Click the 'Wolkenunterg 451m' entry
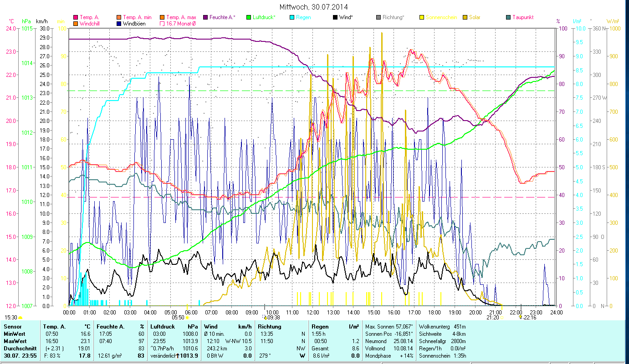 pyautogui.click(x=441, y=327)
